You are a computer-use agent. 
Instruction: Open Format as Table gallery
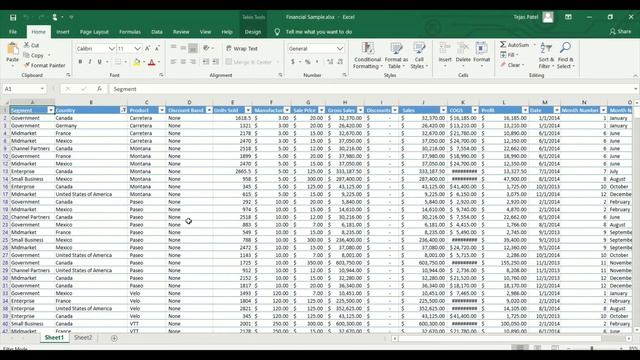[x=396, y=56]
